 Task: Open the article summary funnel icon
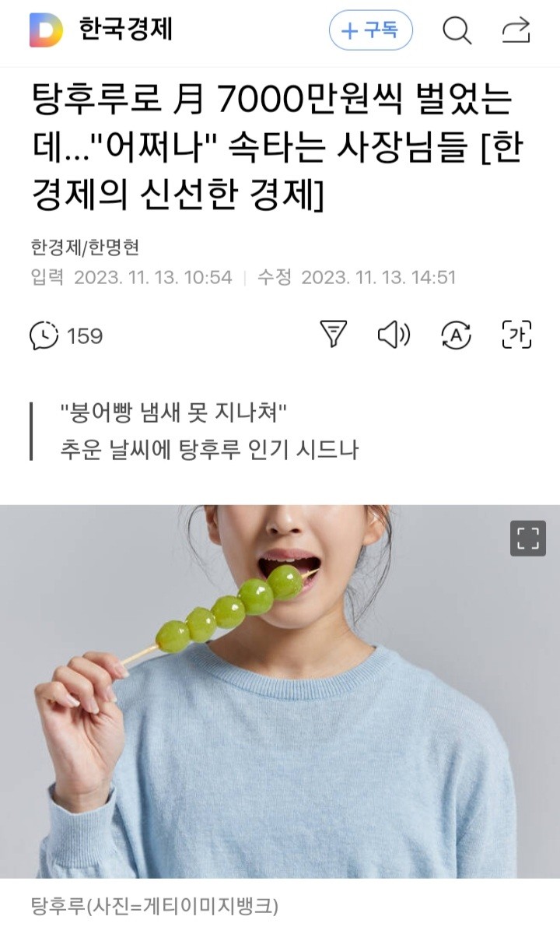tap(333, 335)
